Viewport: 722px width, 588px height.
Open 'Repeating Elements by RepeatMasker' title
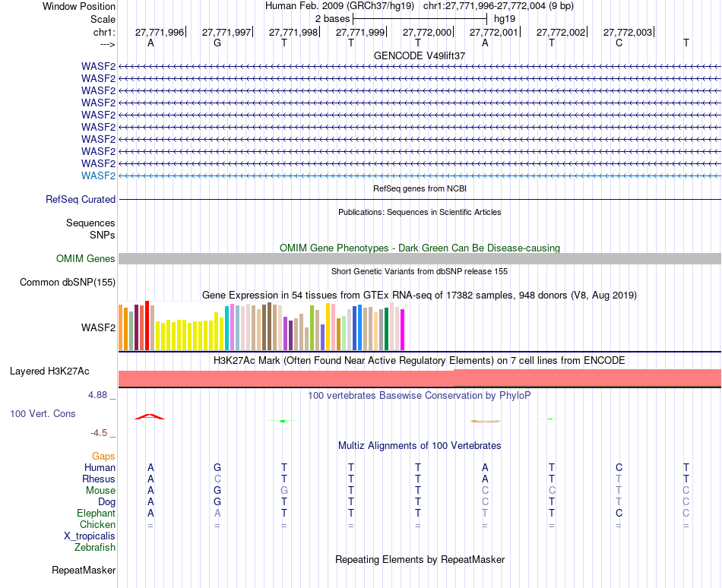(x=420, y=560)
